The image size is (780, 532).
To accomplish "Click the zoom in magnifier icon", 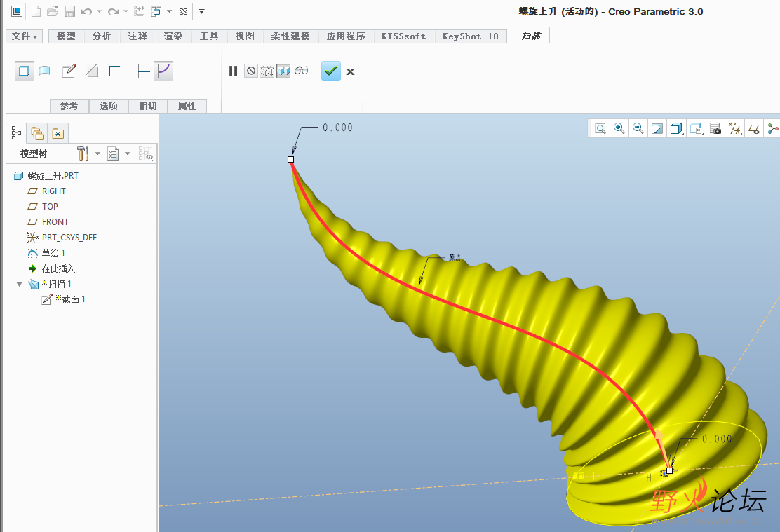I will click(619, 128).
